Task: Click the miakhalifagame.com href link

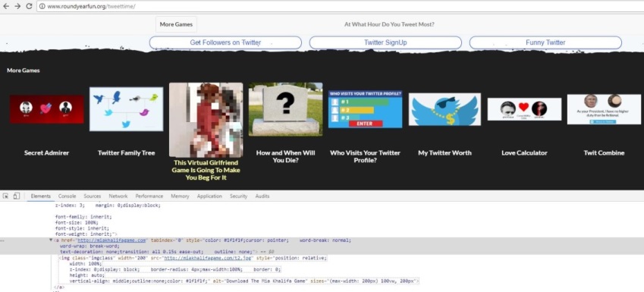Action: point(112,240)
